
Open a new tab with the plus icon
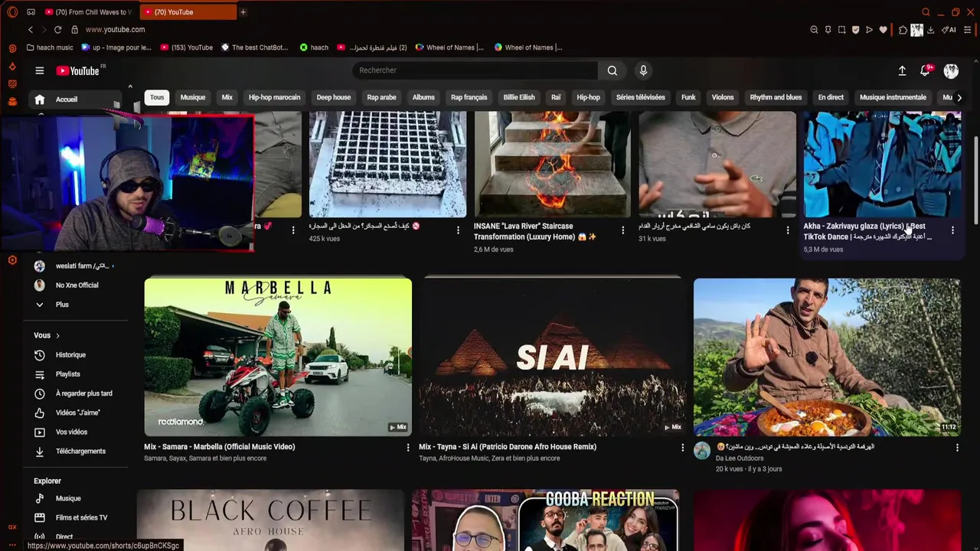click(x=243, y=12)
